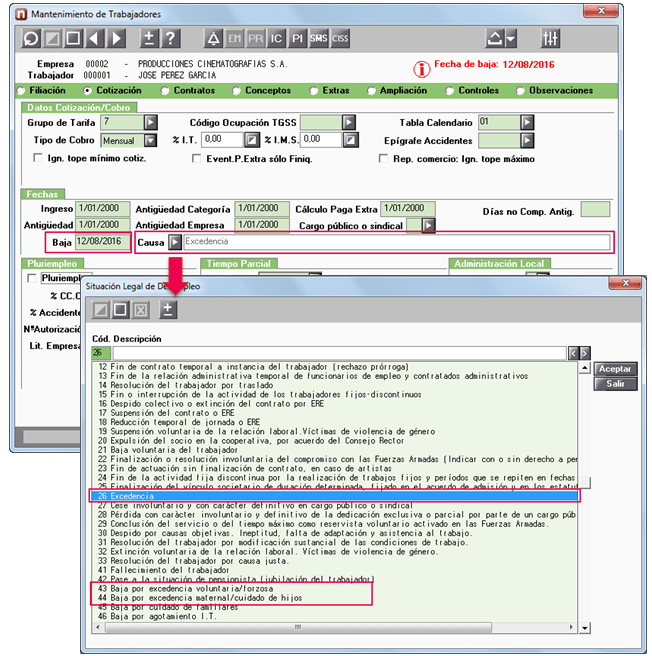Select the Contratos radio tab

coord(164,91)
